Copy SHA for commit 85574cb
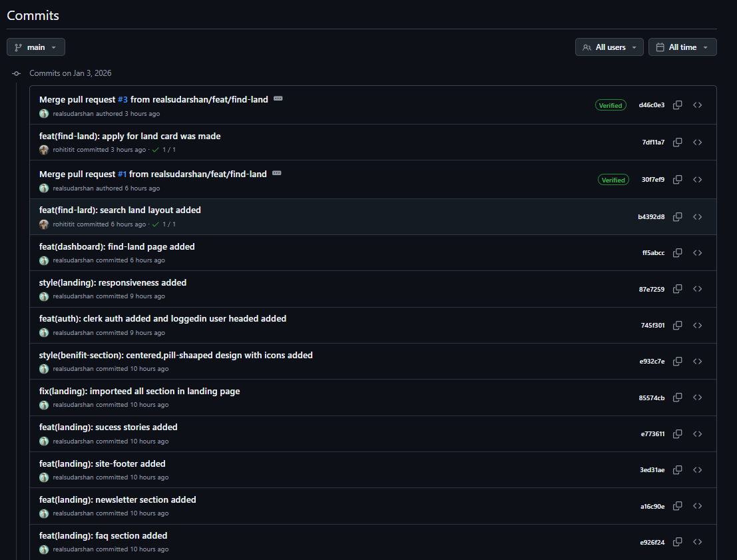 coord(677,397)
